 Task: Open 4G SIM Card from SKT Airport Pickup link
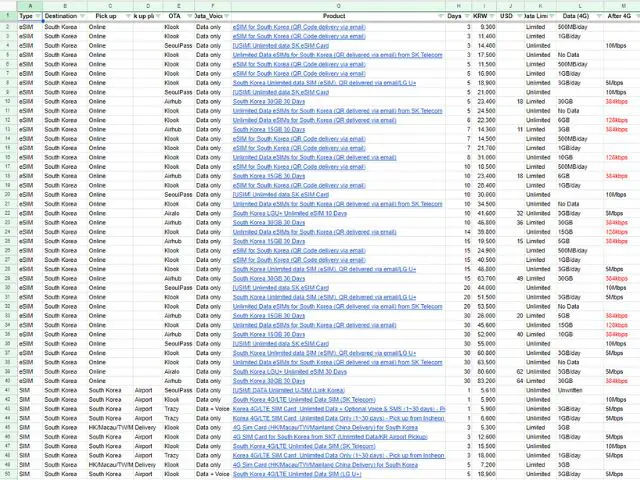point(330,437)
